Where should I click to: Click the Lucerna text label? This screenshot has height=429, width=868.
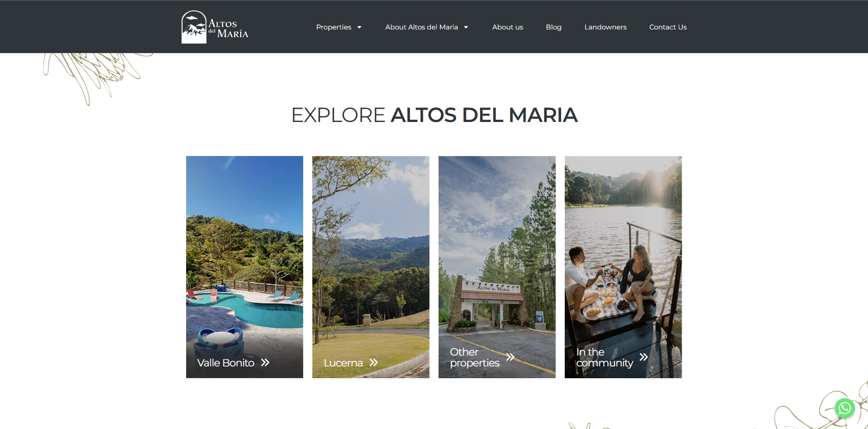click(343, 363)
